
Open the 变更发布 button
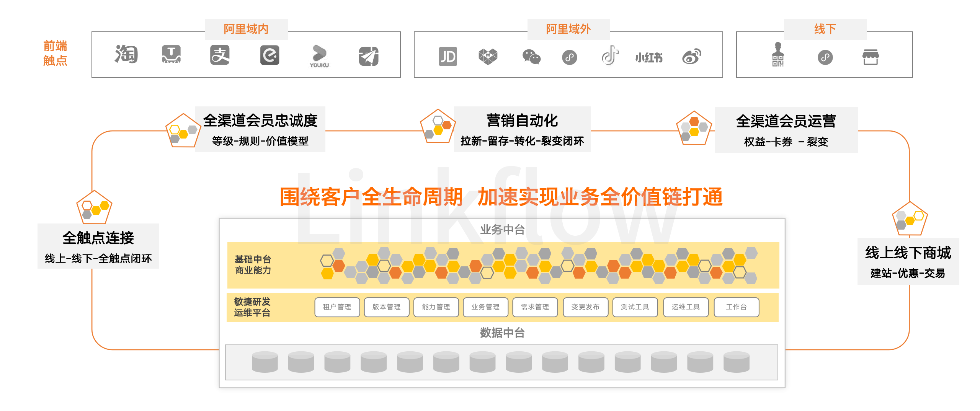click(x=586, y=307)
